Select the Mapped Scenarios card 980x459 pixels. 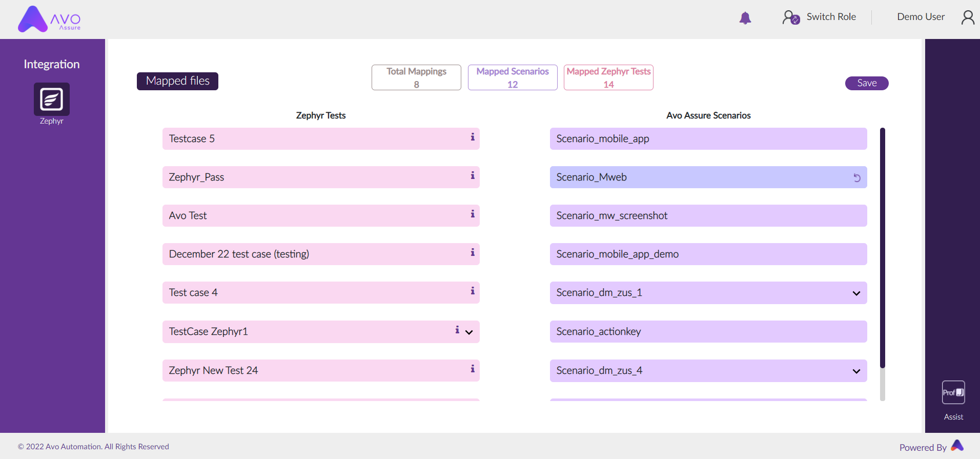click(x=513, y=77)
